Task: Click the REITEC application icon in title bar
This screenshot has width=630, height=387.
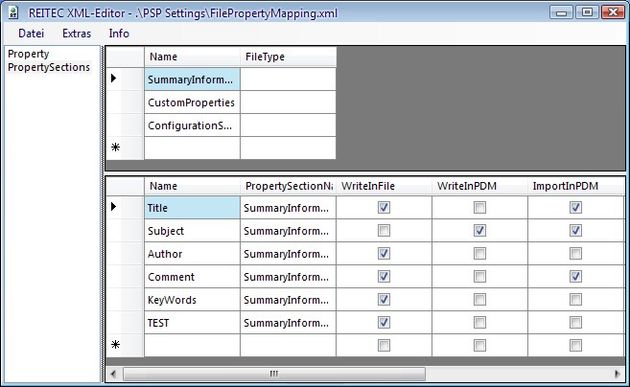Action: [x=13, y=13]
